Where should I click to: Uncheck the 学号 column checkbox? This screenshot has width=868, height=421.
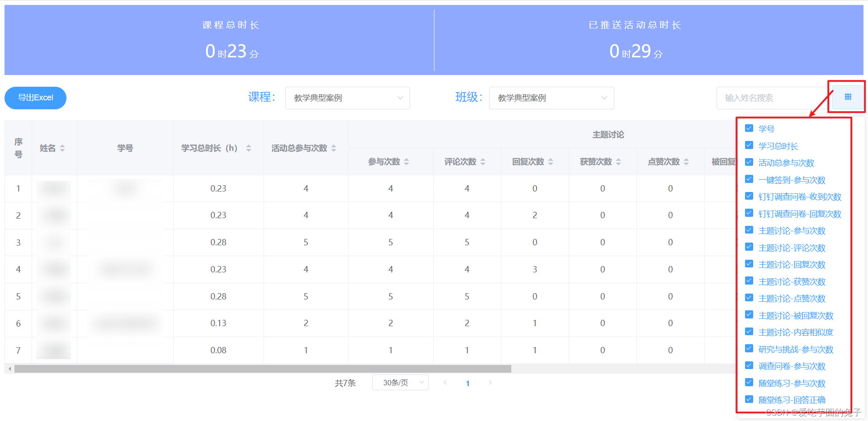coord(749,128)
